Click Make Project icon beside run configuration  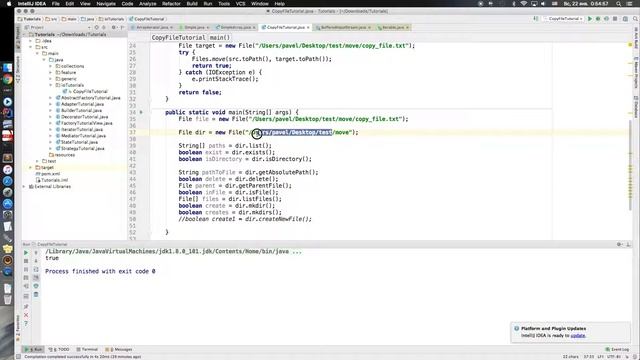coord(536,19)
